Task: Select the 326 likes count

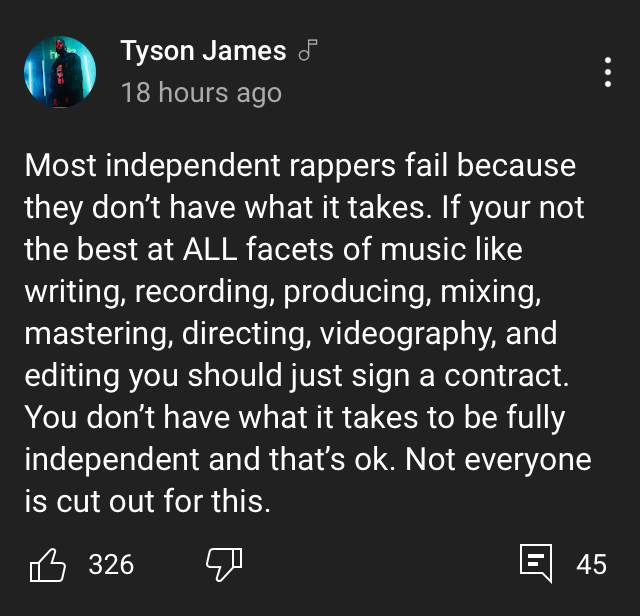Action: coord(111,565)
